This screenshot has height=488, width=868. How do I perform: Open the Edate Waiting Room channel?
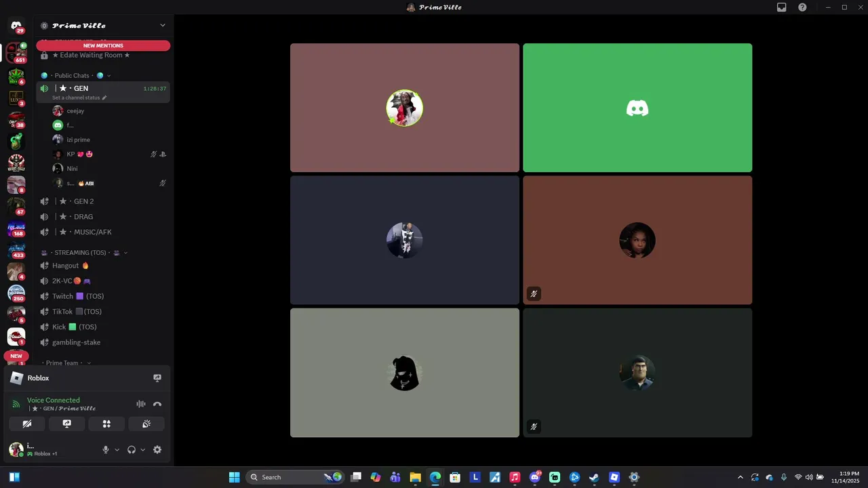103,55
